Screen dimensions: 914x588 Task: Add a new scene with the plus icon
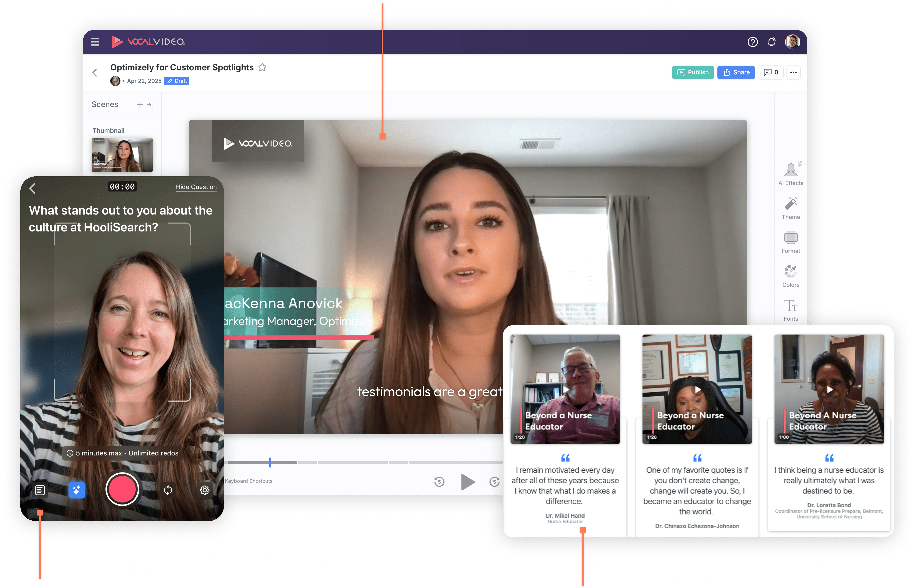pyautogui.click(x=140, y=105)
